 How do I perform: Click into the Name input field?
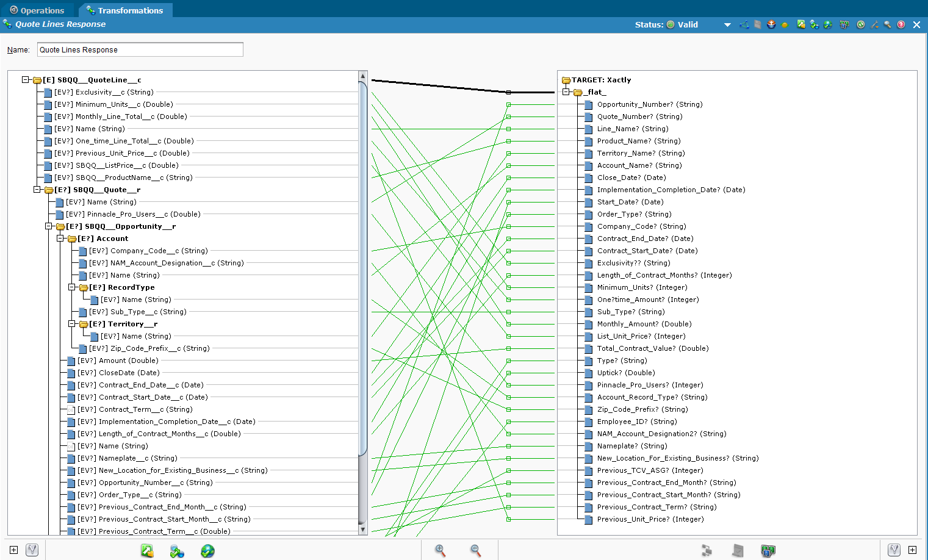140,49
